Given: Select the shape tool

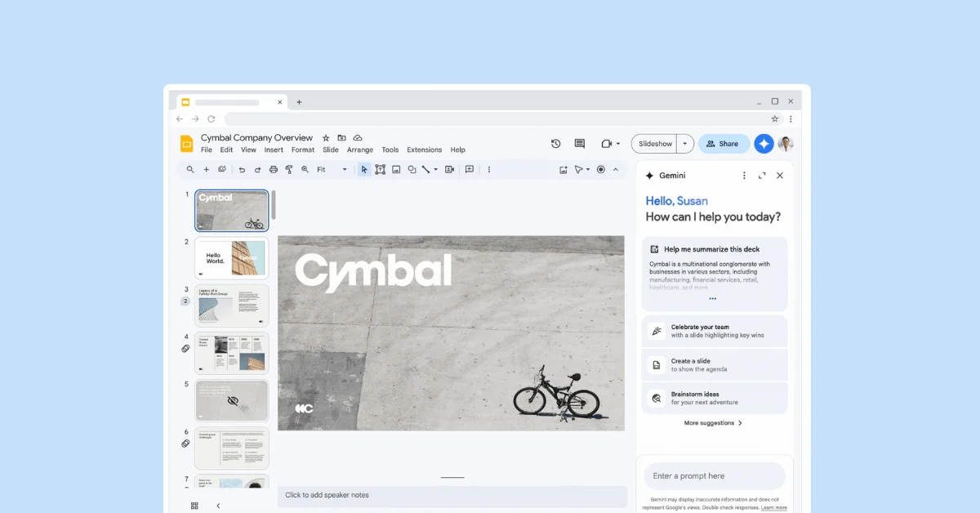Looking at the screenshot, I should tap(412, 170).
